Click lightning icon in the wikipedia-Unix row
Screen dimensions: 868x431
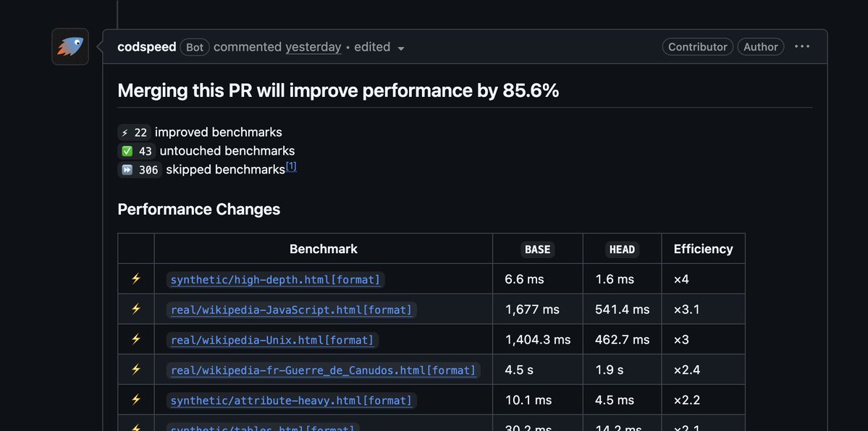click(x=136, y=339)
